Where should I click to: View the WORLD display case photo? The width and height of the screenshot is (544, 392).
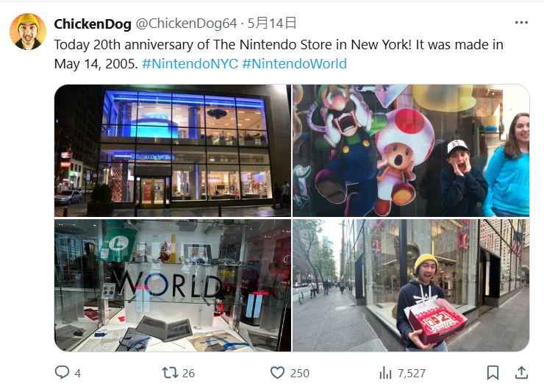tap(173, 285)
